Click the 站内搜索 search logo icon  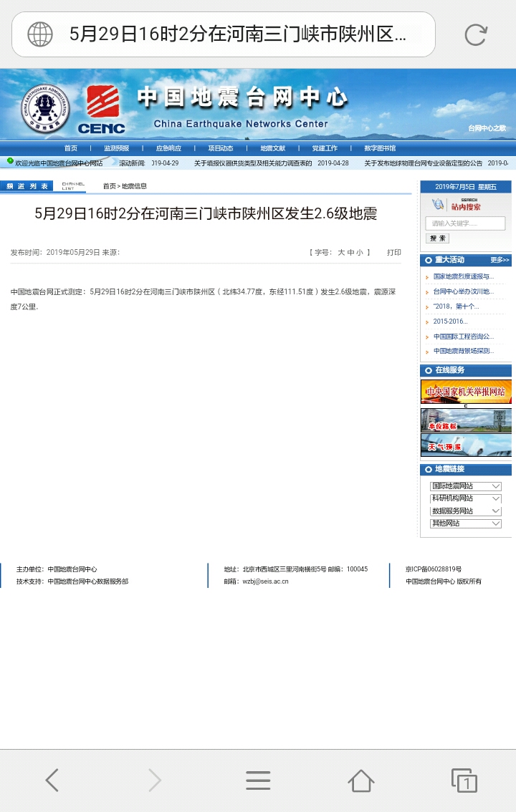(x=439, y=204)
